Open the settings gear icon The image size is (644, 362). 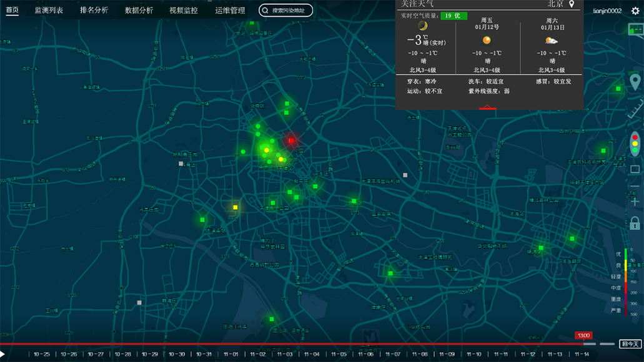click(635, 11)
